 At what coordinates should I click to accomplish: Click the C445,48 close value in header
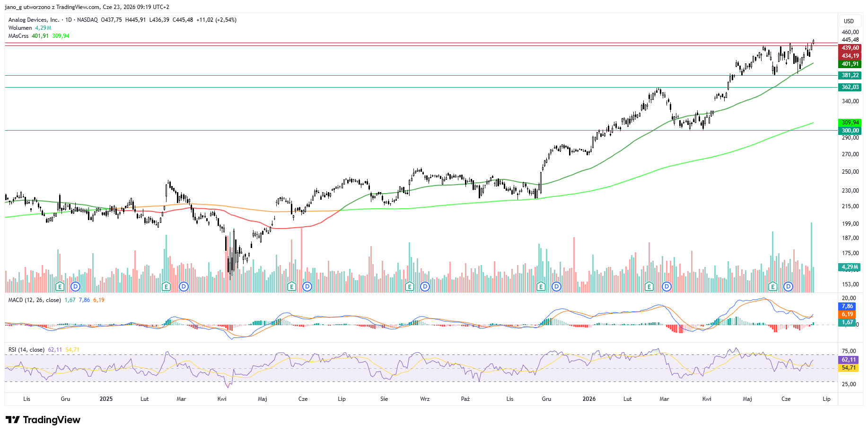[183, 20]
